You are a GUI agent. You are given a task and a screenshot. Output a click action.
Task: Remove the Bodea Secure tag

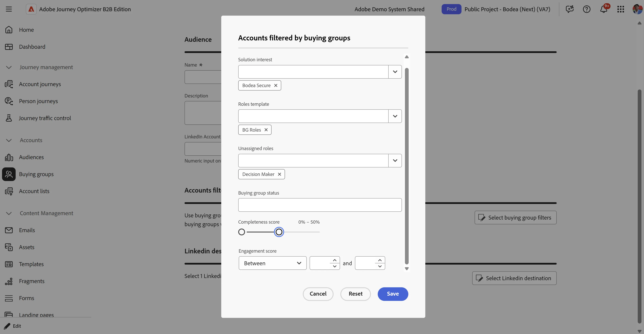[276, 85]
